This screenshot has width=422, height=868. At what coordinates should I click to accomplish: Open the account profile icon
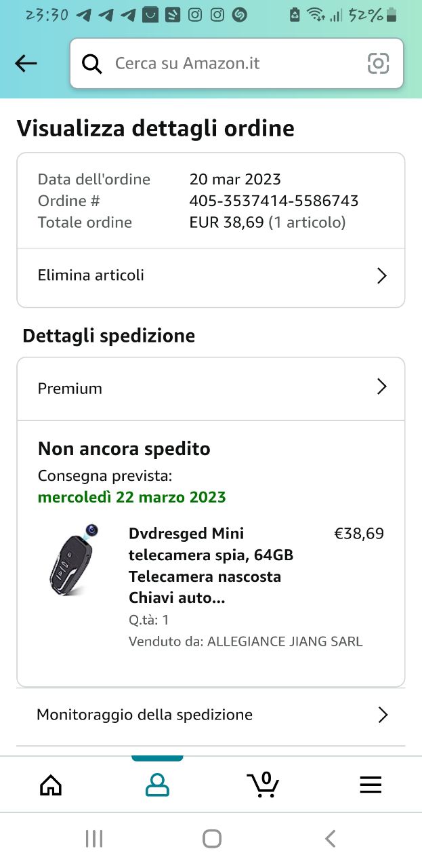coord(157,785)
